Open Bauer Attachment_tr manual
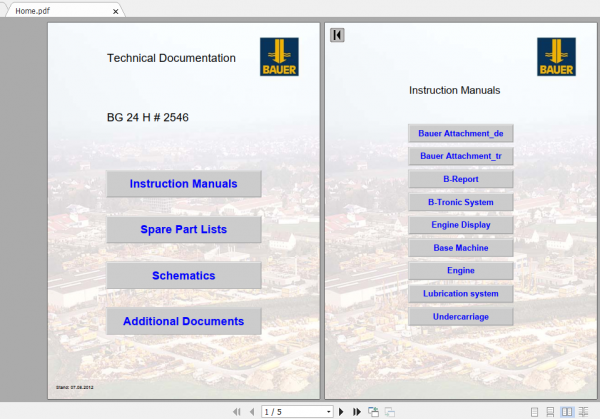600x419 pixels. point(461,156)
